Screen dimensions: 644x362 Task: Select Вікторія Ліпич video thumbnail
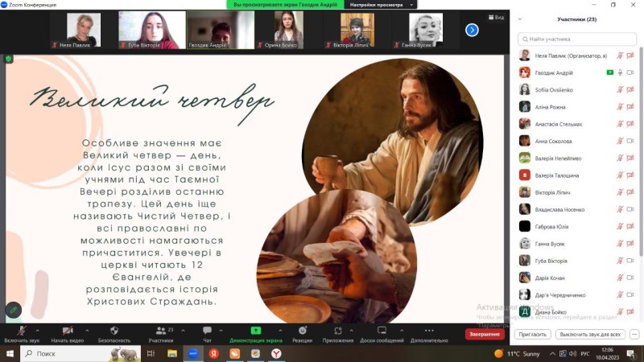tap(357, 30)
